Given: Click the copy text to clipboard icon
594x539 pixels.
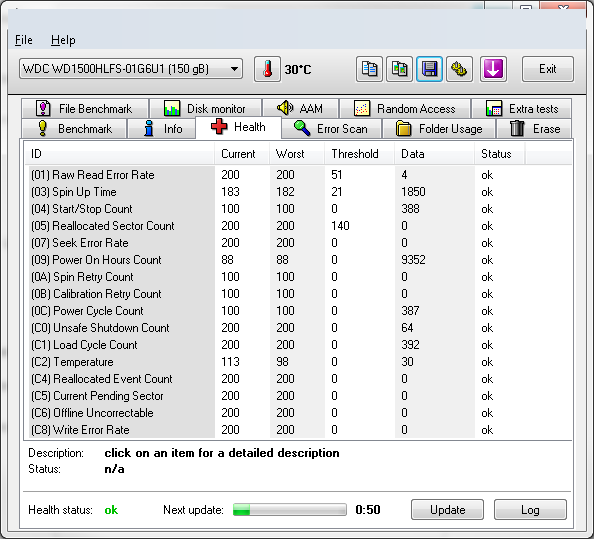Looking at the screenshot, I should coord(369,69).
